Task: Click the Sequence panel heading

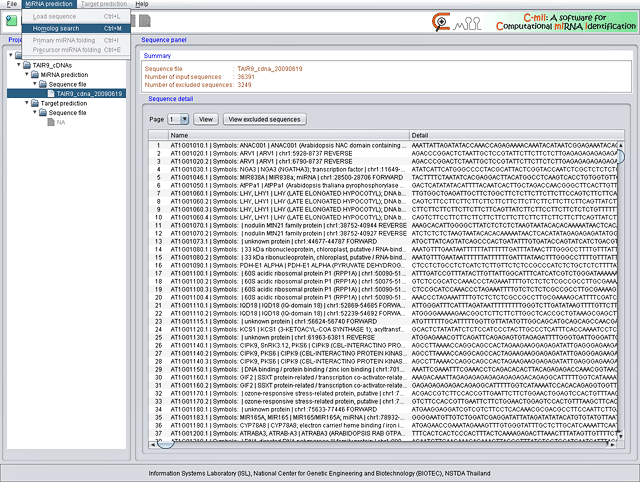Action: coord(164,40)
